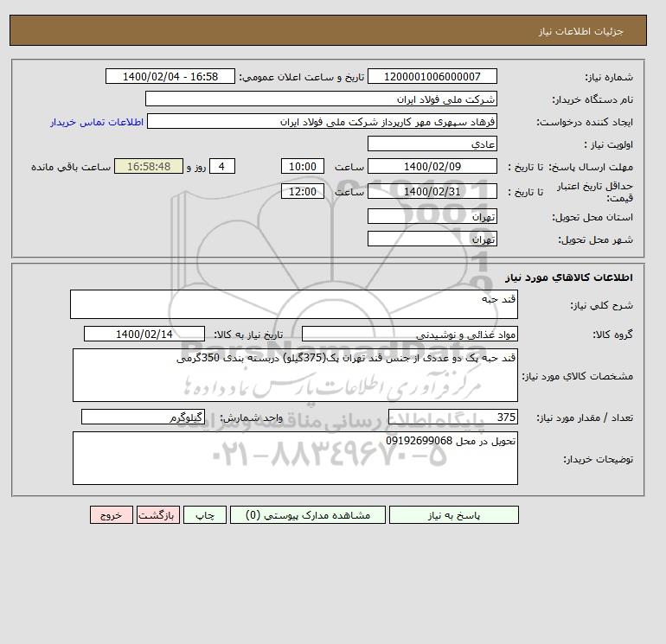Click the quantity field showing 375

pos(453,418)
